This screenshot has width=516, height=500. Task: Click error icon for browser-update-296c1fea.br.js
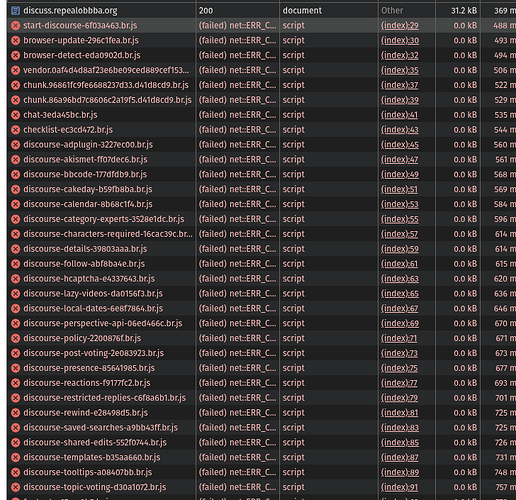click(15, 41)
